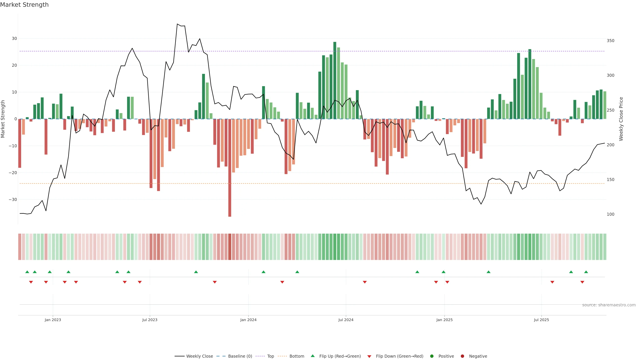Click the Flip Up green triangle legend icon
This screenshot has height=362, width=644.
(x=312, y=356)
